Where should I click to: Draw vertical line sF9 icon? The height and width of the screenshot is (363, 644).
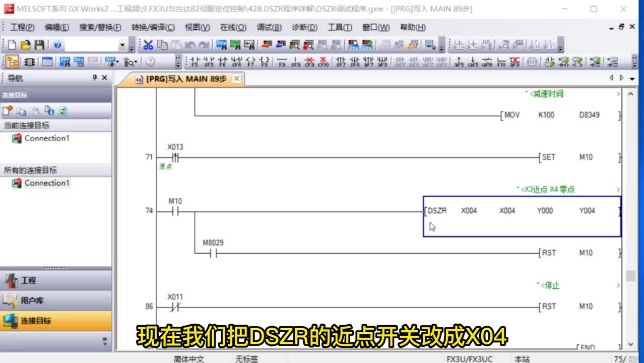point(296,62)
